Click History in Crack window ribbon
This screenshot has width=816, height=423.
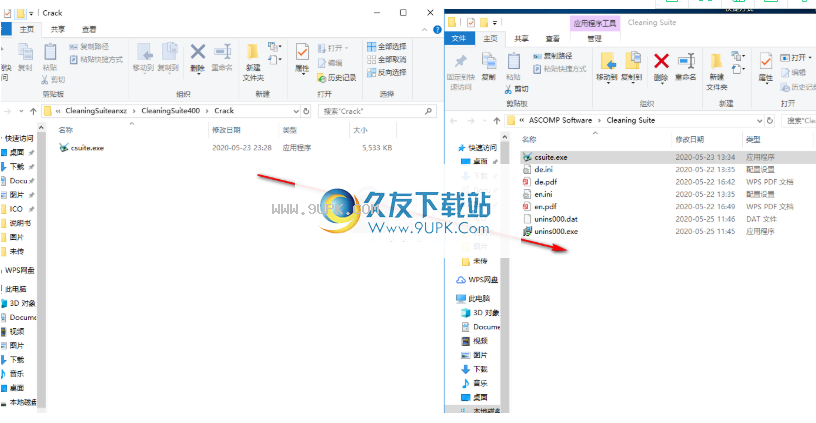337,78
